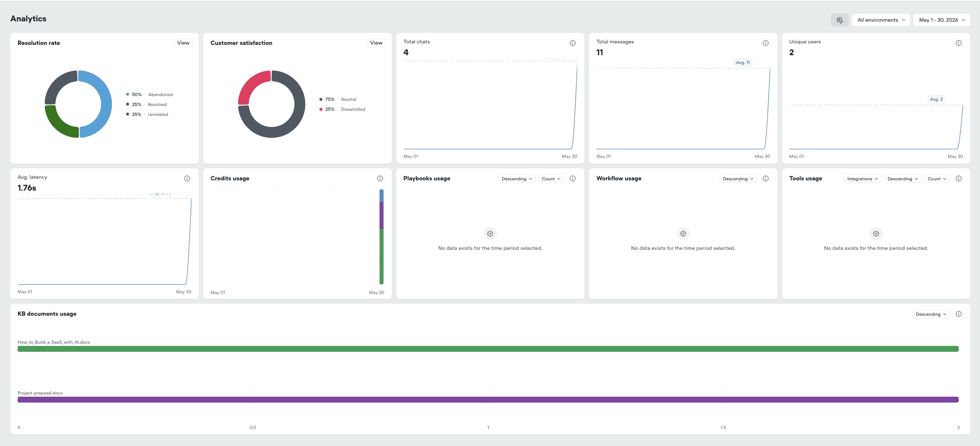
Task: Open Count dropdown in Playbooks usage
Action: coord(551,178)
